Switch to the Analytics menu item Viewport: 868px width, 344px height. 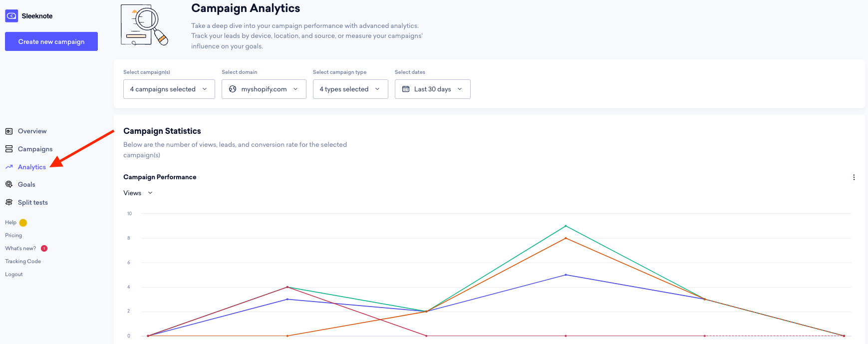(x=31, y=167)
